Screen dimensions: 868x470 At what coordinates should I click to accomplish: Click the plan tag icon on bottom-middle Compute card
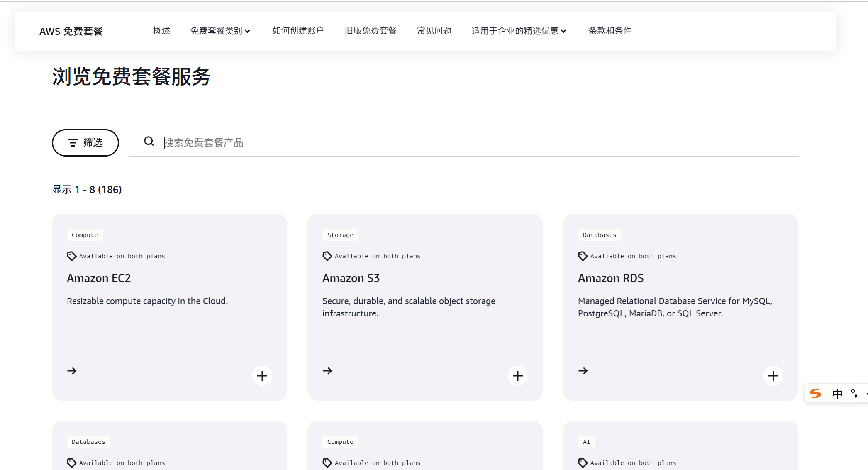click(x=327, y=463)
